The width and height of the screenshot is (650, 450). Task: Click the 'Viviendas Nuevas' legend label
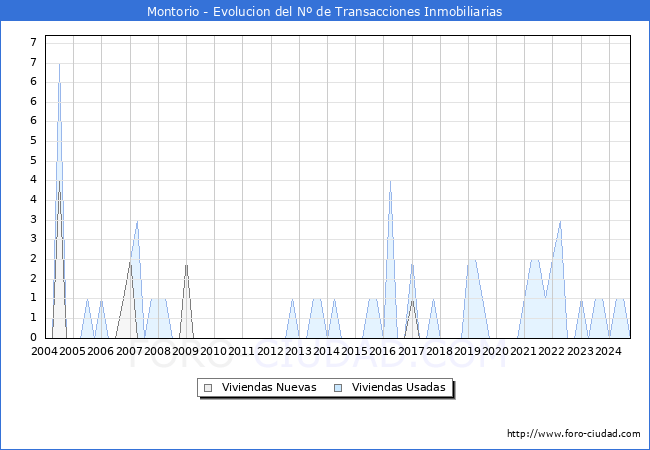pyautogui.click(x=269, y=387)
